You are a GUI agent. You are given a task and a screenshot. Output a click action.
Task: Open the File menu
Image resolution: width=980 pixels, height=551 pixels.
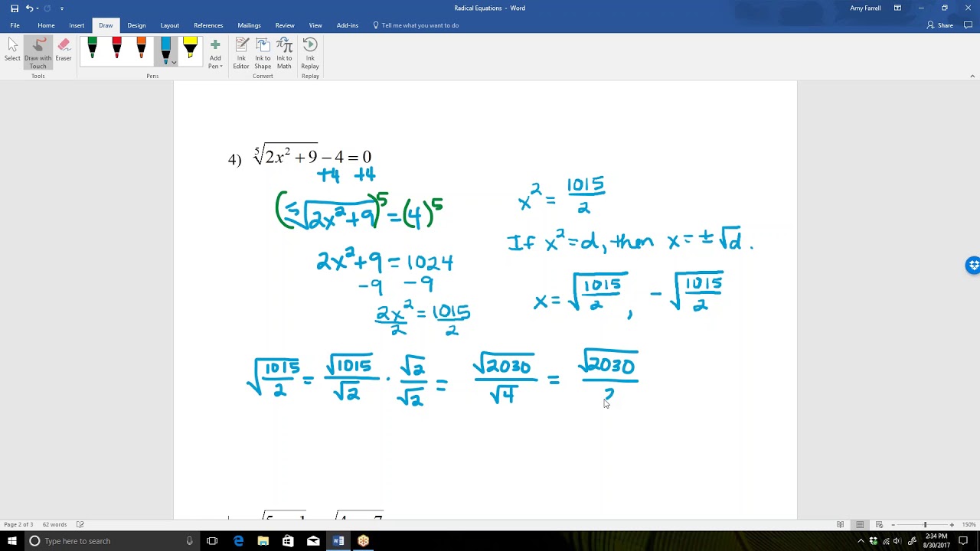(x=15, y=25)
